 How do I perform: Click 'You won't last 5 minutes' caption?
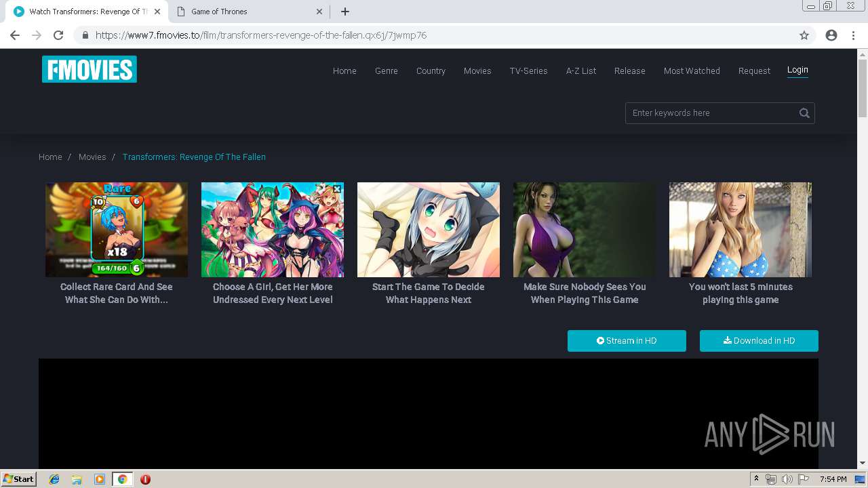coord(741,293)
